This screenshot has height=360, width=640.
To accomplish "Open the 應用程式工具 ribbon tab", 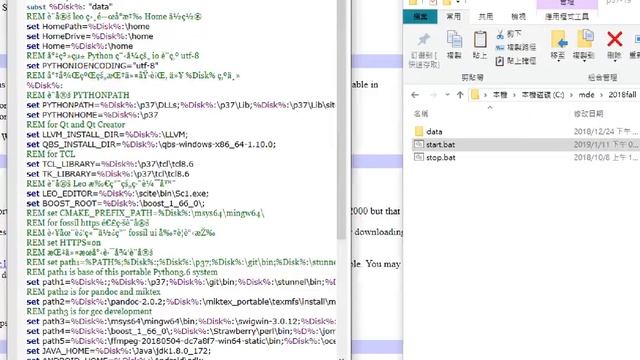I will (567, 17).
